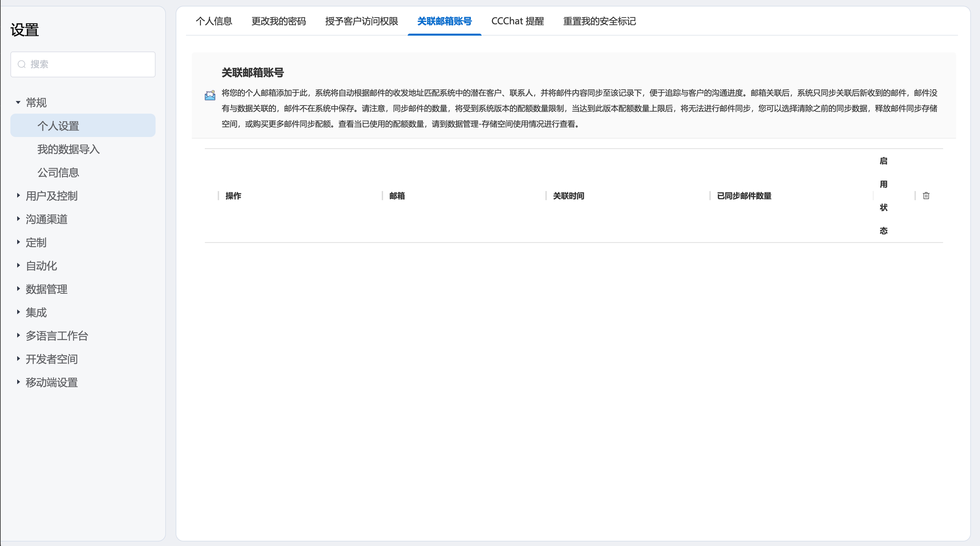Viewport: 980px width, 546px height.
Task: Expand the 多语言工作台 section
Action: (18, 335)
